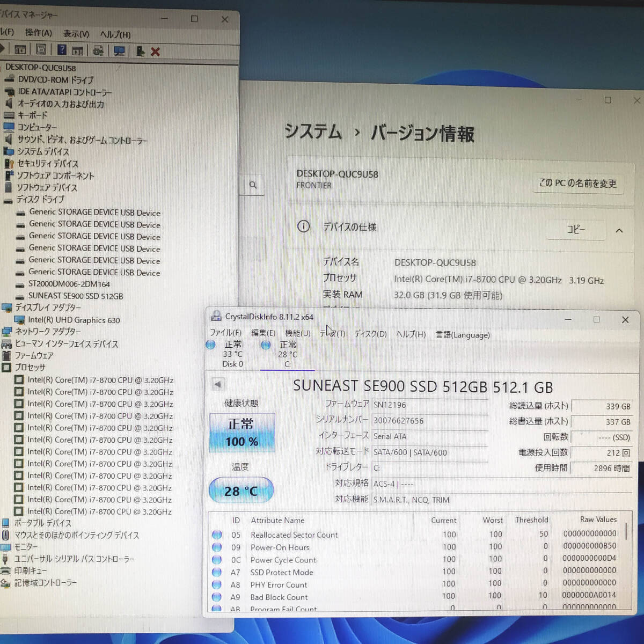
Task: Click the show/hide console tree toolbar icon
Action: click(20, 50)
